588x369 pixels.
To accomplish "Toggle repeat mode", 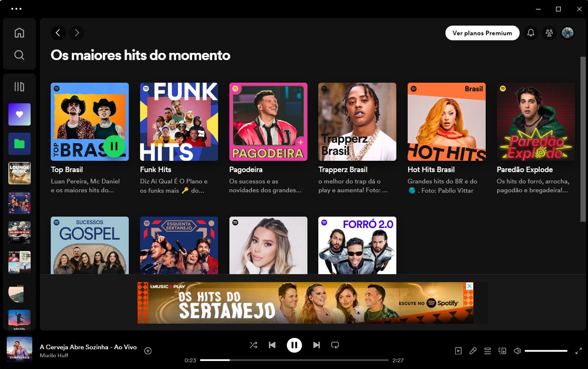I will [335, 345].
